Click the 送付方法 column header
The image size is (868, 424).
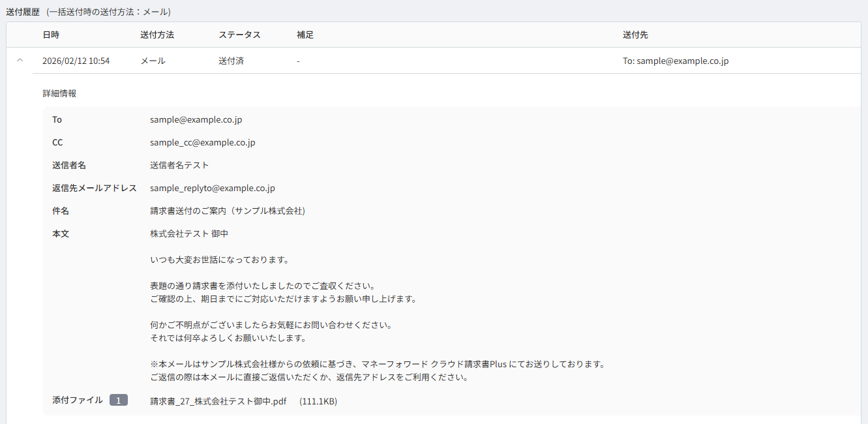157,35
